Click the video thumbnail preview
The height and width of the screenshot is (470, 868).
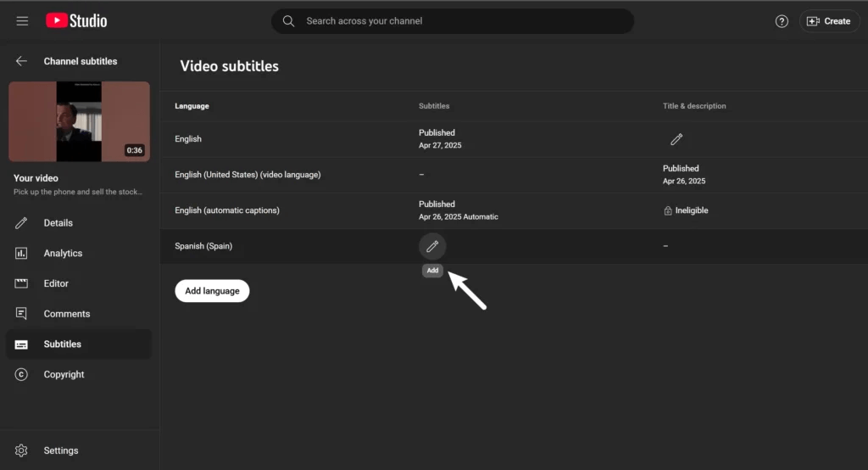(x=79, y=121)
